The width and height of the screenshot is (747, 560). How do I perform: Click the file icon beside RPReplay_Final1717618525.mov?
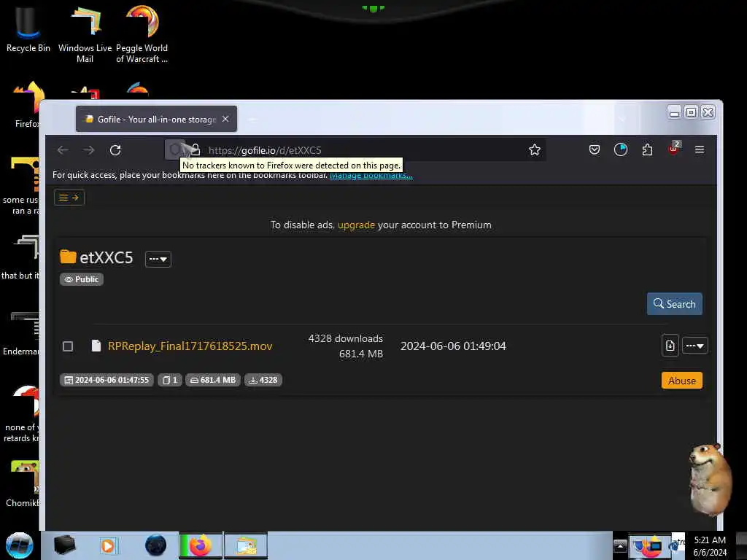click(x=96, y=346)
